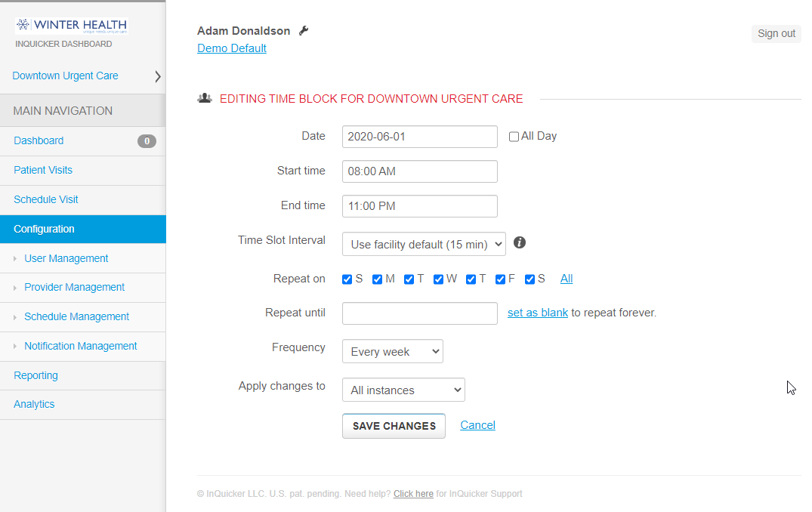This screenshot has height=512, width=812.
Task: Enable the All Day checkbox
Action: click(514, 136)
